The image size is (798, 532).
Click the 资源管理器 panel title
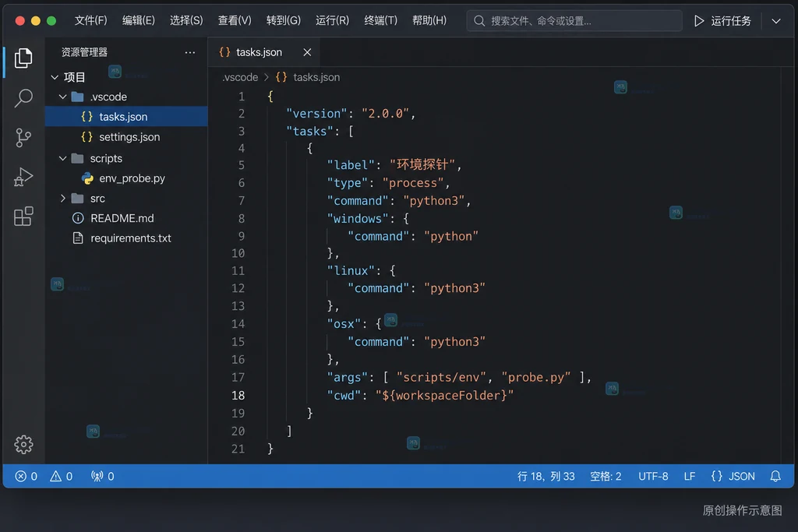point(84,52)
